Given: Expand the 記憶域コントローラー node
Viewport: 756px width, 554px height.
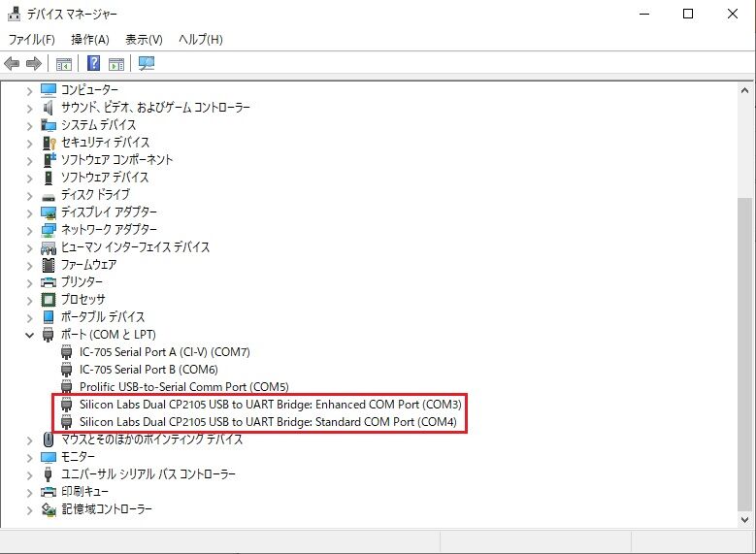Looking at the screenshot, I should 29,510.
